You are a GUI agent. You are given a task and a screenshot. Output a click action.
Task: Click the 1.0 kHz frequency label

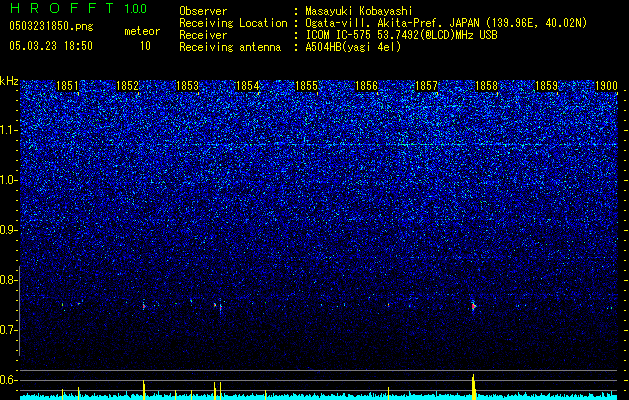(8, 180)
